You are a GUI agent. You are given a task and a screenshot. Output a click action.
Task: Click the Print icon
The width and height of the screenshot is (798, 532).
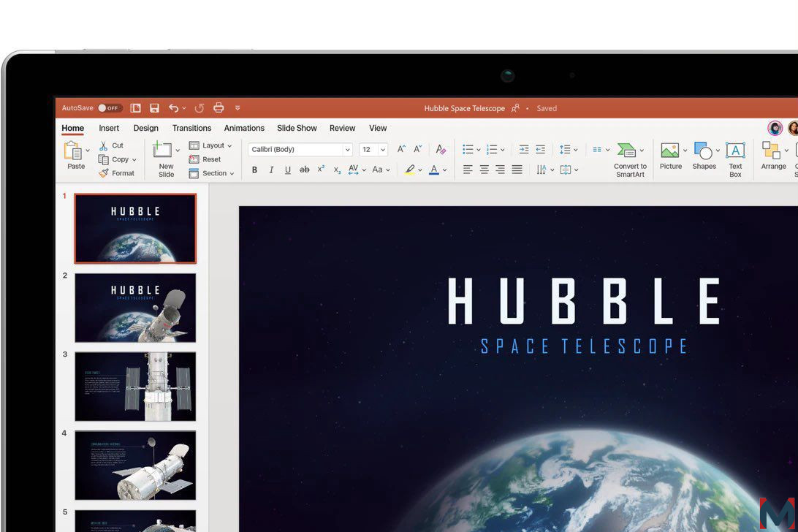(x=218, y=107)
